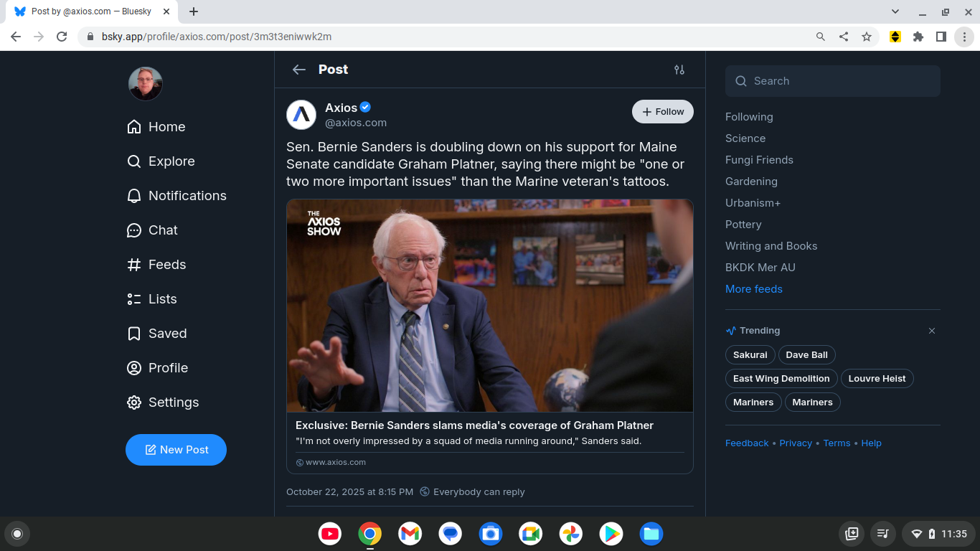Open Gmail from the shelf
The height and width of the screenshot is (551, 980).
click(x=410, y=534)
